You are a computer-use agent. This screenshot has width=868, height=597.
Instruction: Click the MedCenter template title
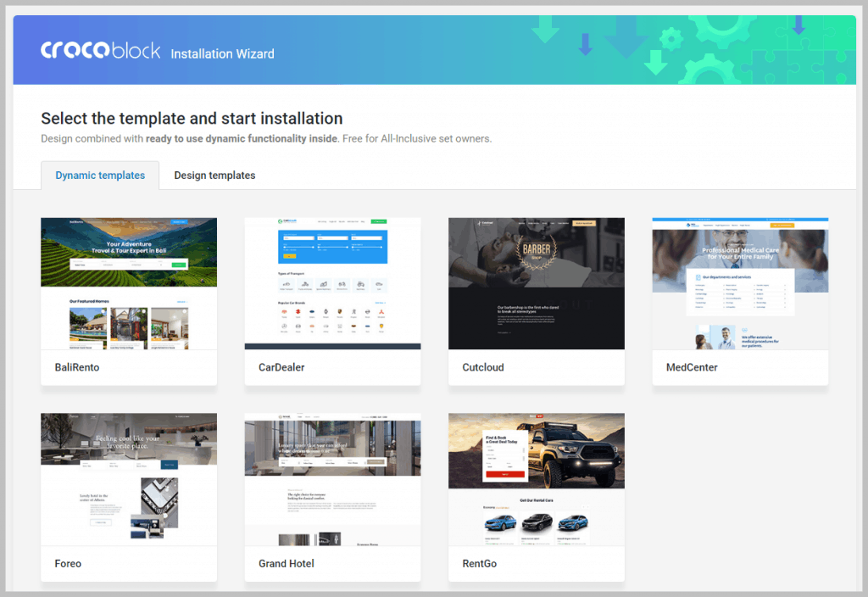click(x=692, y=368)
